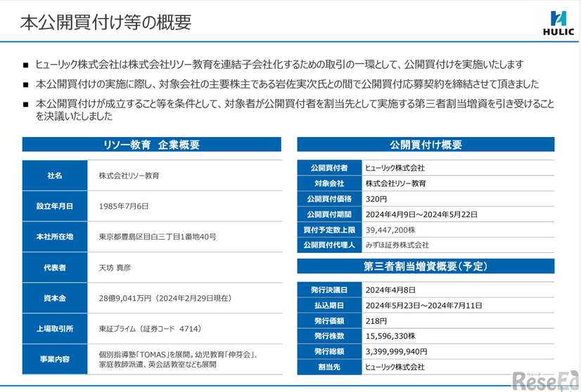This screenshot has height=392, width=581.
Task: Select みずほ証券株式会社
Action: (x=397, y=245)
